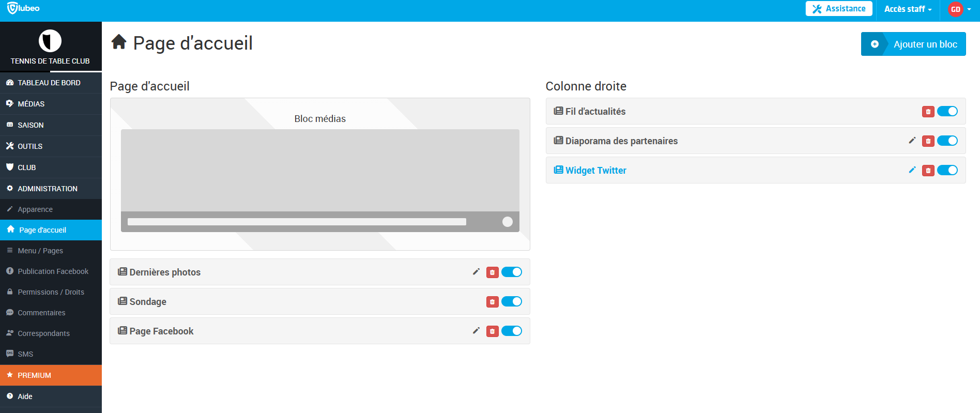The height and width of the screenshot is (413, 980).
Task: Click the Diaporama des partenaires title
Action: (621, 141)
